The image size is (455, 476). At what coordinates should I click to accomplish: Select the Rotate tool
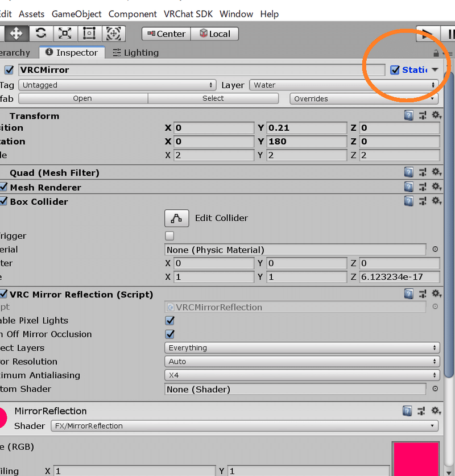(x=41, y=33)
